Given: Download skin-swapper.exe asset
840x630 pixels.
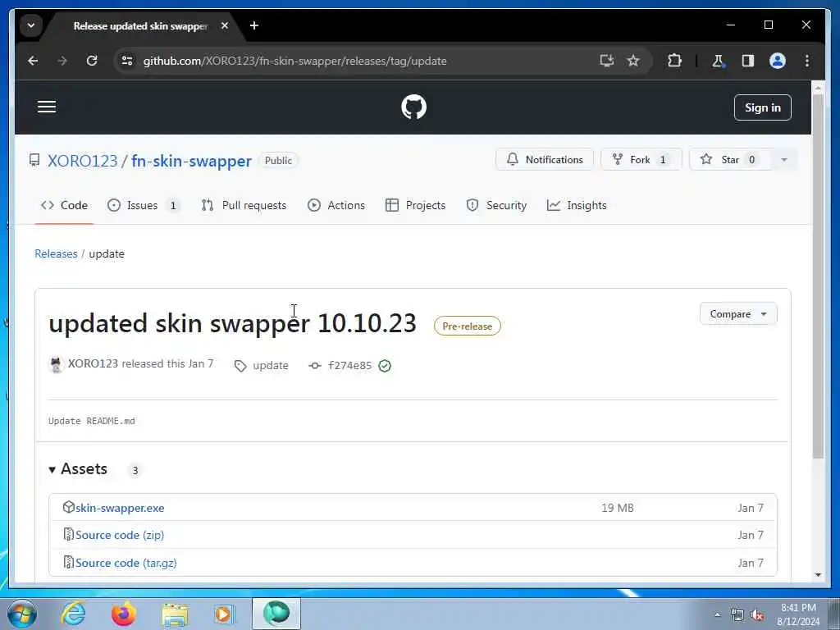Looking at the screenshot, I should [x=120, y=508].
